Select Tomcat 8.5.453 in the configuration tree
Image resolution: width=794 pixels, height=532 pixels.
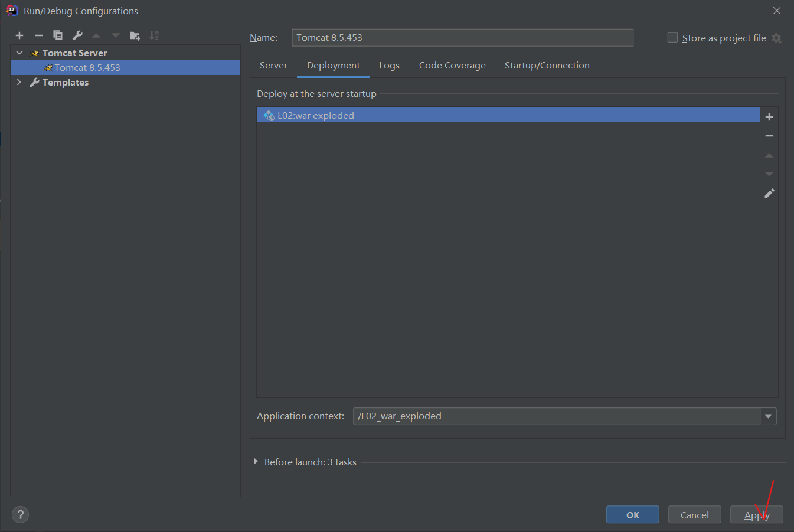125,67
